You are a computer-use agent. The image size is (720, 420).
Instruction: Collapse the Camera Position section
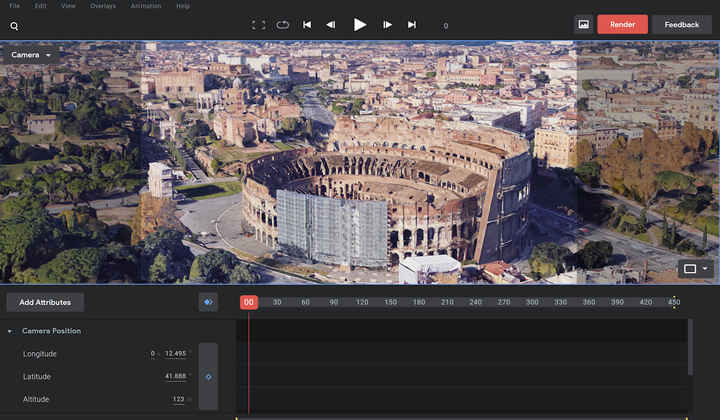coord(9,331)
